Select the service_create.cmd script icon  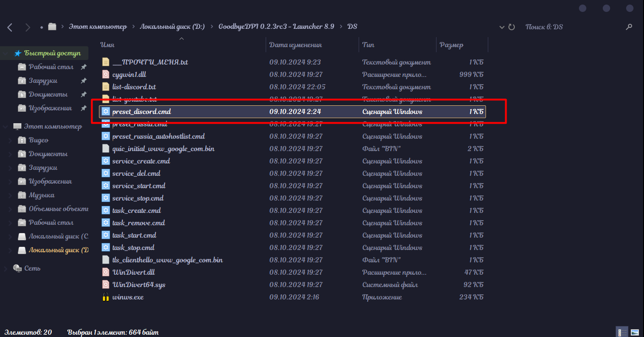point(106,161)
